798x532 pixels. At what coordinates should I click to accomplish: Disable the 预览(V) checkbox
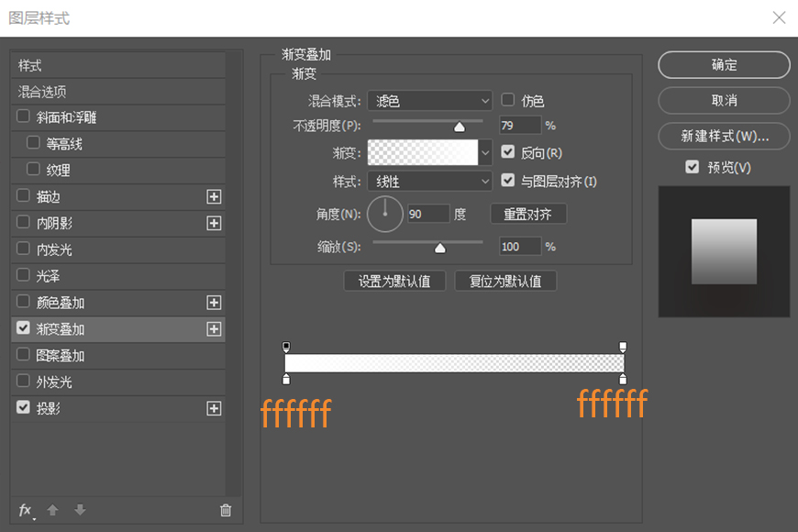click(693, 166)
